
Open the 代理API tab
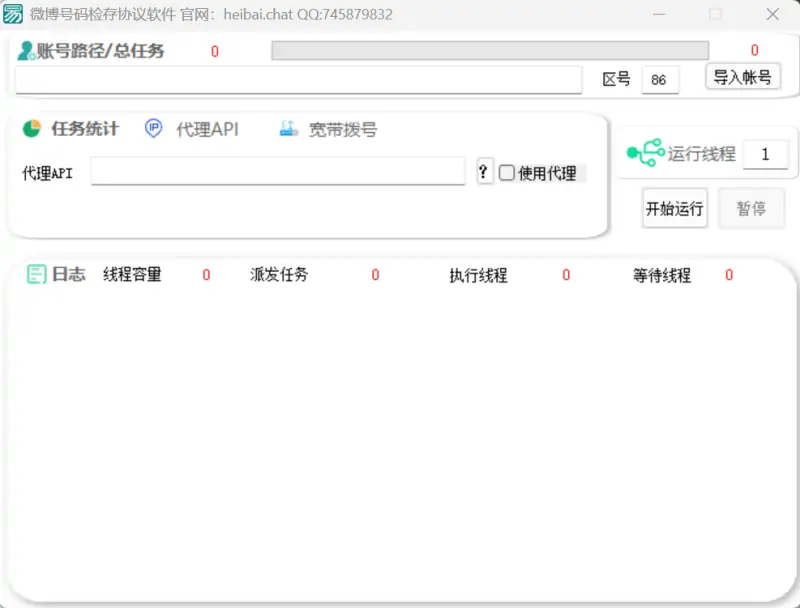coord(207,130)
